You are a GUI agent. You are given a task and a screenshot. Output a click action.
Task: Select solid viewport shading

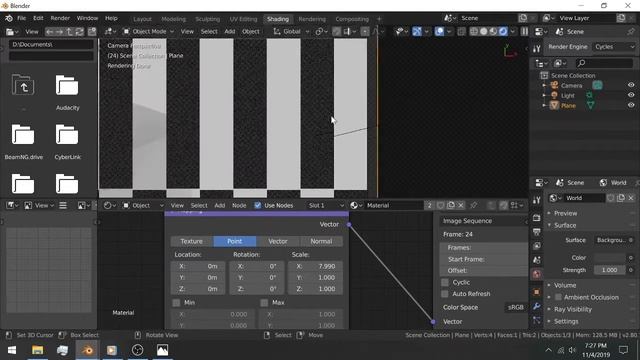[x=484, y=31]
